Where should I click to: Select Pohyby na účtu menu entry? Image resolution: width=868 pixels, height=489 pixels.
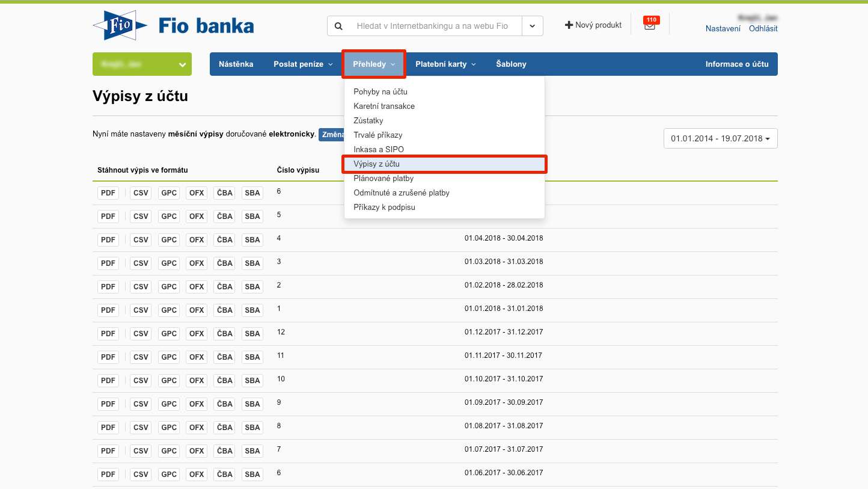[381, 92]
